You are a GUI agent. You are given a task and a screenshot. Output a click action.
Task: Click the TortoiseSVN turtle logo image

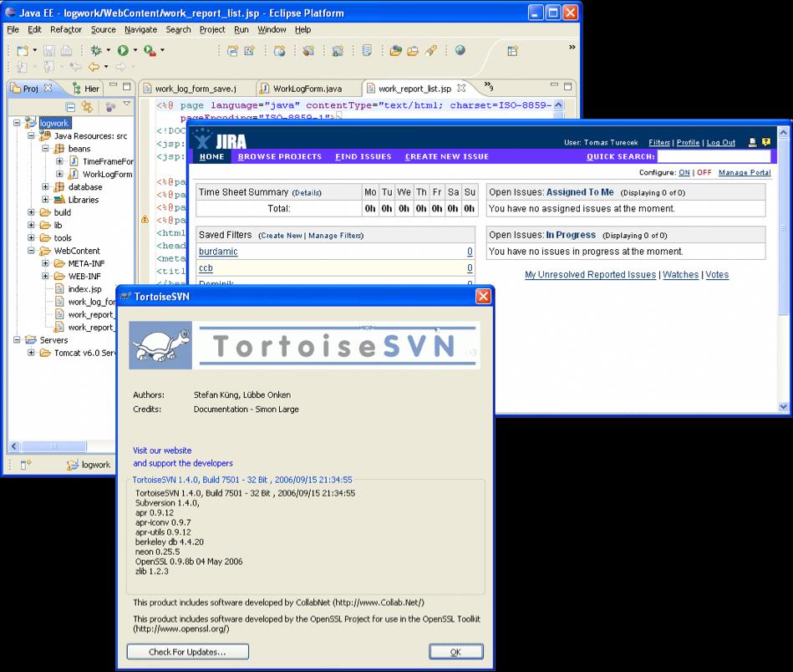[160, 345]
